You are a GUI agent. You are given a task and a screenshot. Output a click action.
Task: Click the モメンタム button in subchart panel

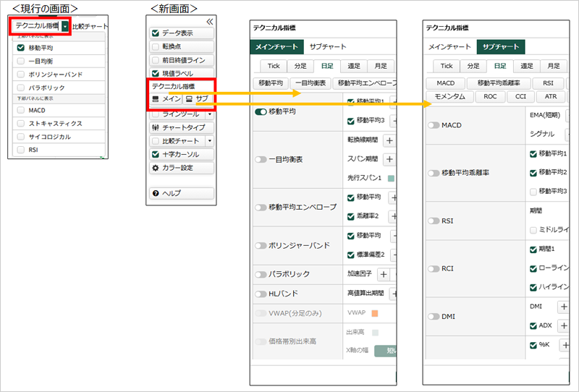(x=450, y=96)
